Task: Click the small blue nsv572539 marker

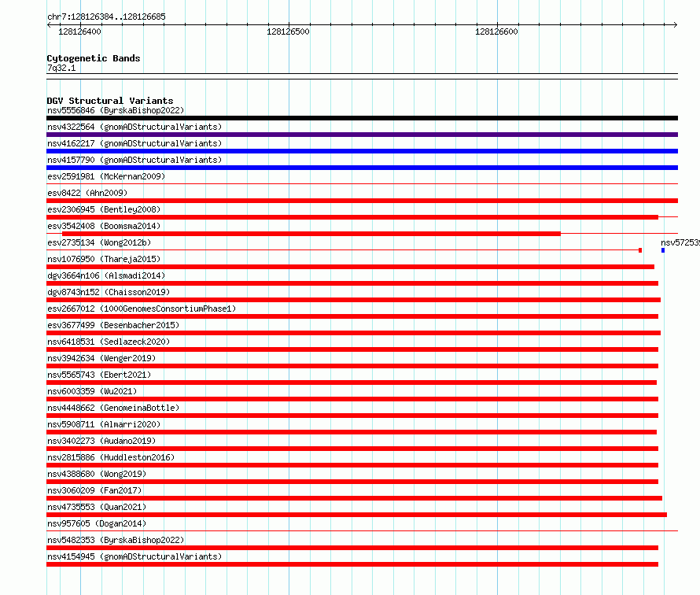Action: [663, 250]
